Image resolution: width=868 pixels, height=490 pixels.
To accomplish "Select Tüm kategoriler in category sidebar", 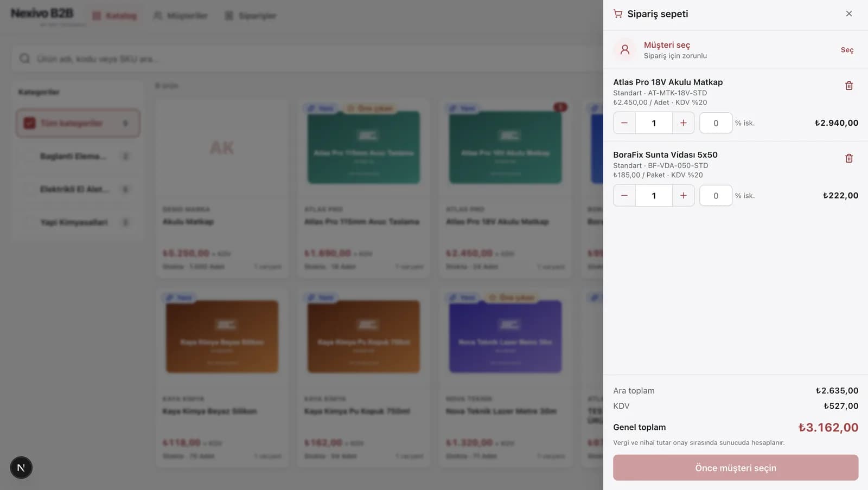I will click(x=78, y=123).
